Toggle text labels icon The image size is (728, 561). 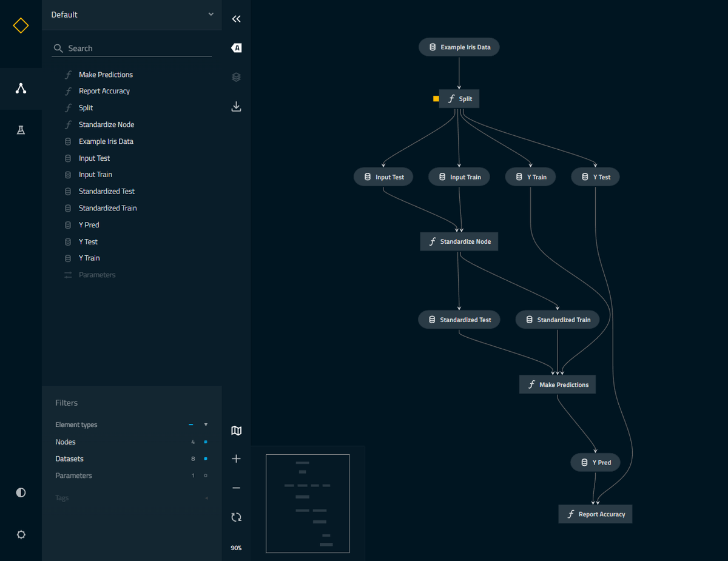(237, 48)
